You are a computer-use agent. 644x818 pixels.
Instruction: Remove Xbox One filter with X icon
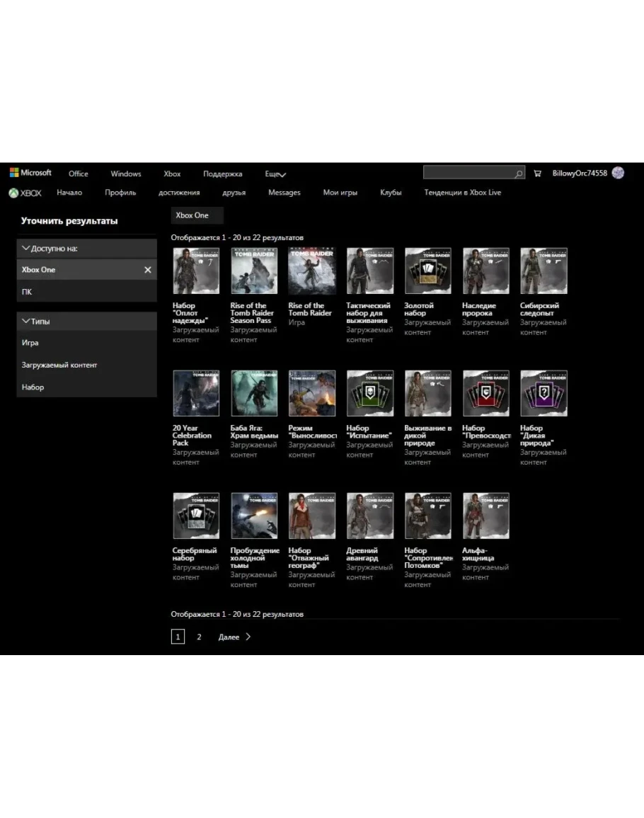tap(148, 270)
